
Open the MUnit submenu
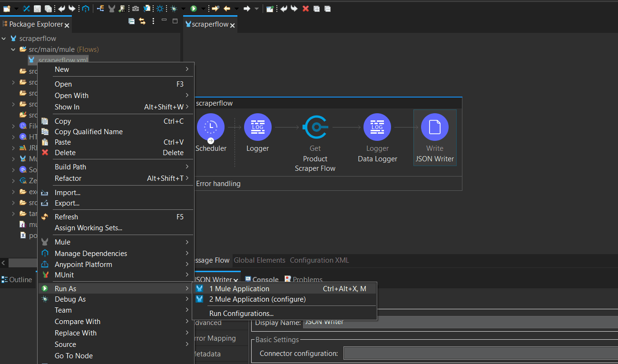pos(117,275)
